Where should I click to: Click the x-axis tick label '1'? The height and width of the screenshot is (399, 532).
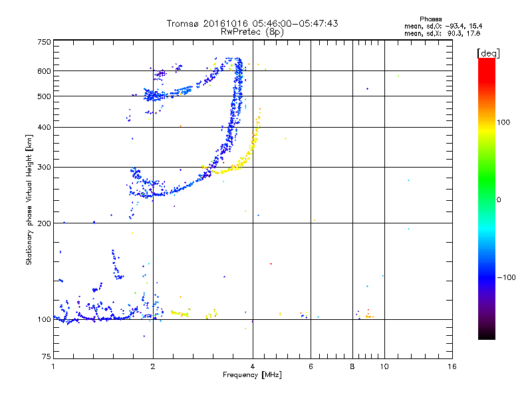coord(53,366)
